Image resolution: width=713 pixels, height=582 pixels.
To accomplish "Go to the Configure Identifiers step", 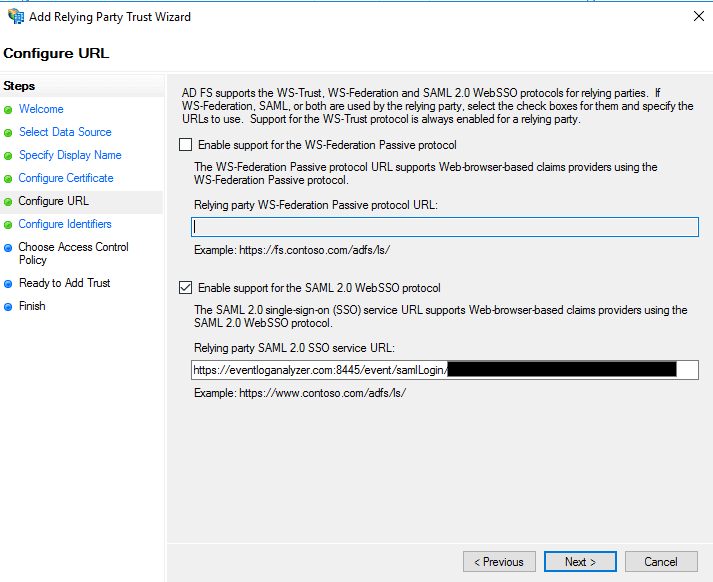I will pyautogui.click(x=65, y=224).
